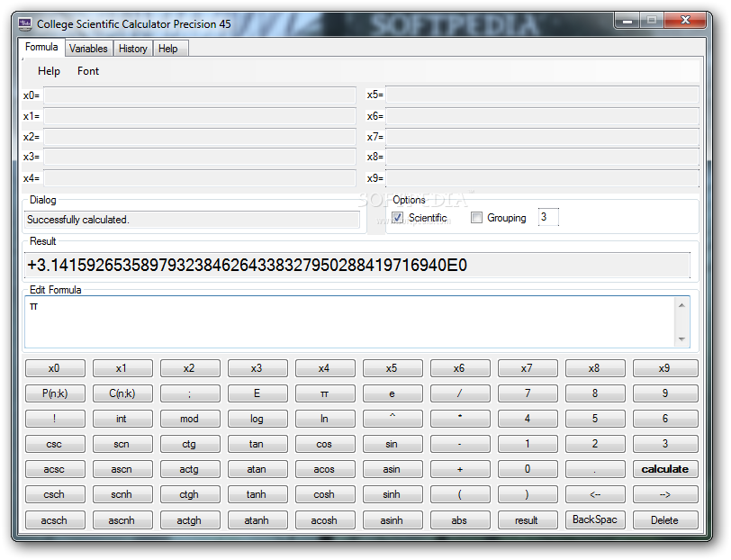Insert variable x0 button
This screenshot has width=731, height=560.
pyautogui.click(x=55, y=368)
